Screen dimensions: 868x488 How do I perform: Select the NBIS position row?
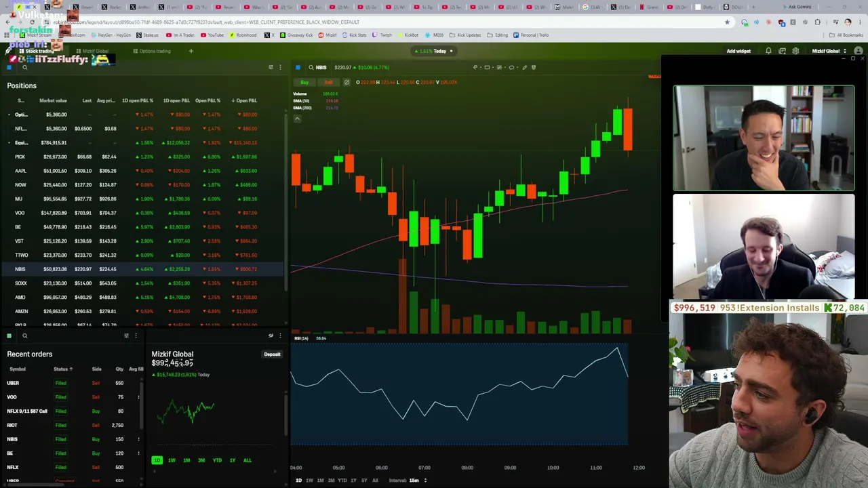click(142, 269)
